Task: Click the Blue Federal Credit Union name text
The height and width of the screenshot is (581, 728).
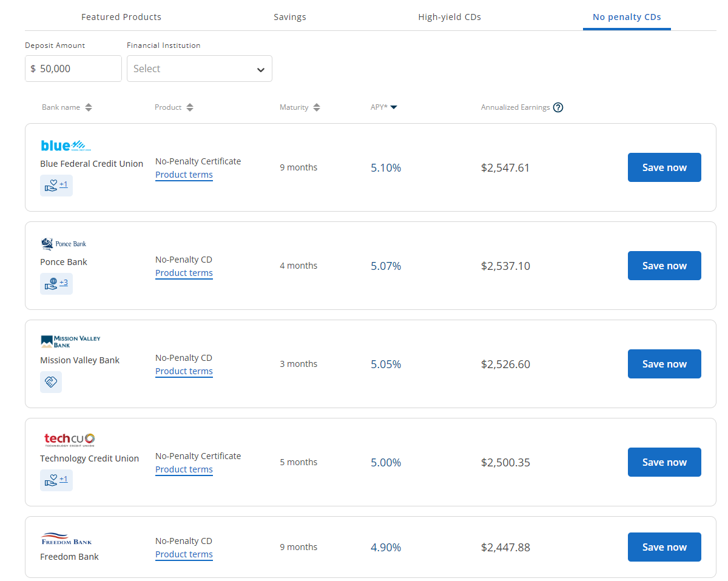Action: click(x=92, y=164)
